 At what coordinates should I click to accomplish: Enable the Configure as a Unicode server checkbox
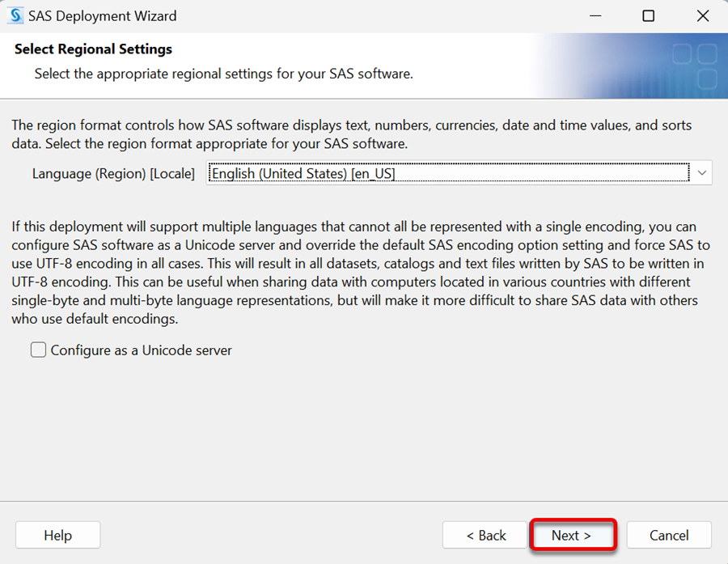coord(38,350)
